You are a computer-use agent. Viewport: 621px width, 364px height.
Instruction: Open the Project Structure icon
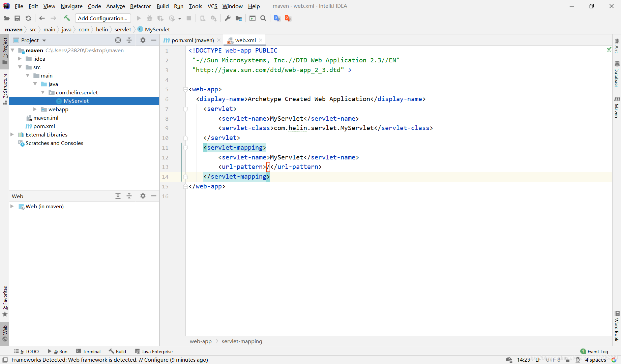pos(239,18)
